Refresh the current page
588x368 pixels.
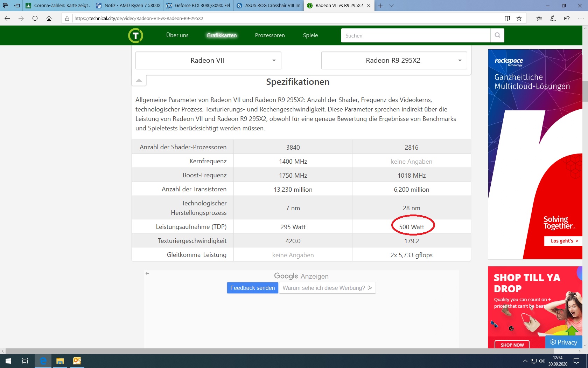35,18
